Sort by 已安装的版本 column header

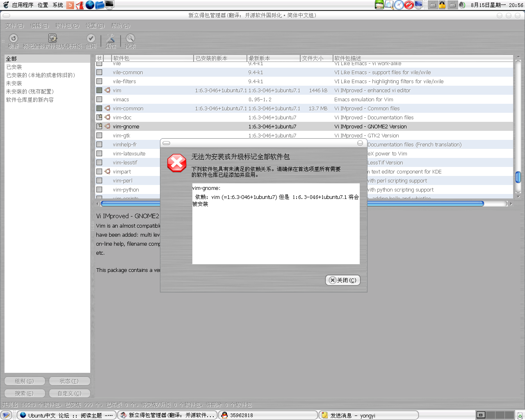pos(220,58)
